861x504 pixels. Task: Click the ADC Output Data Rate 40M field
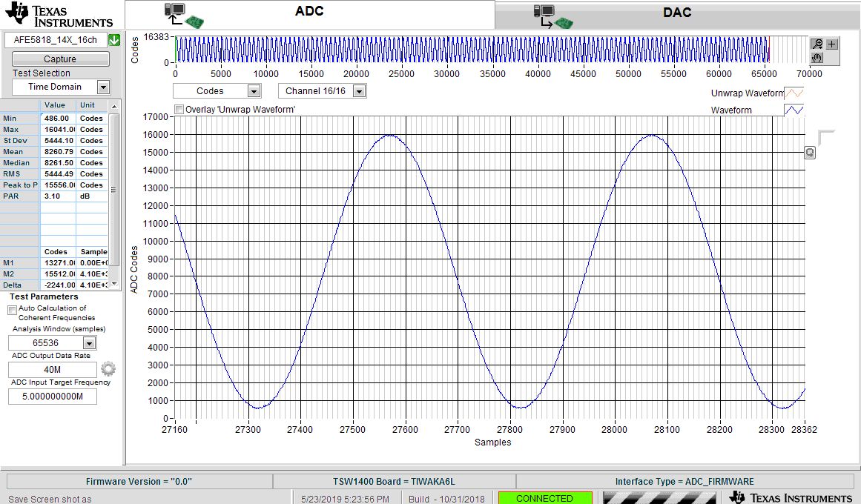(53, 370)
